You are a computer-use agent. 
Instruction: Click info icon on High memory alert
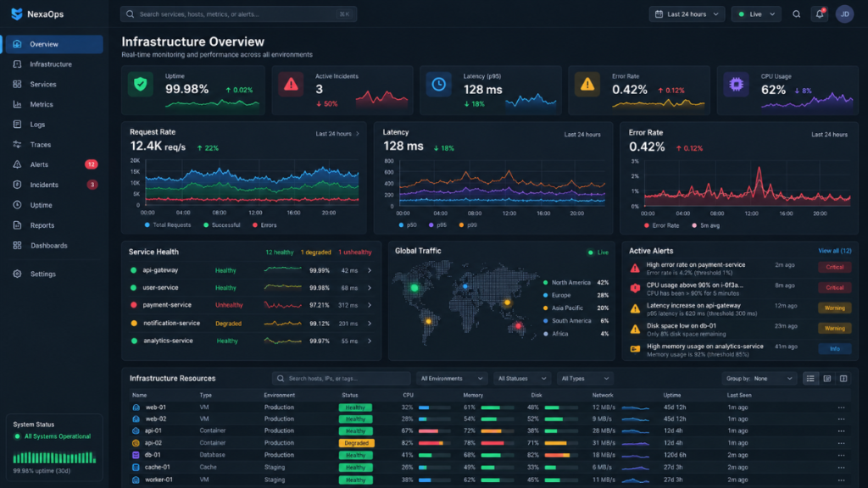635,349
